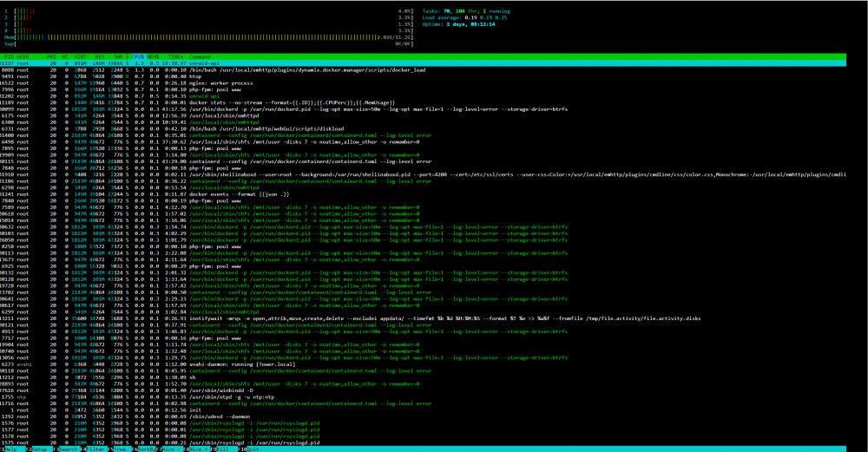Select shfs process with PID 6498
The height and width of the screenshot is (452, 868).
[x=423, y=142]
